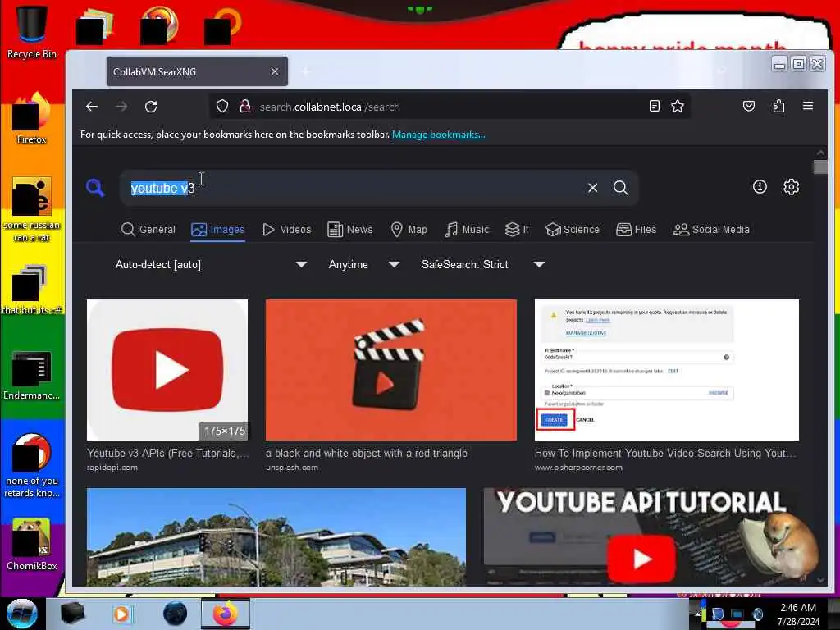This screenshot has height=630, width=840.
Task: Click the address bar URL field
Action: [450, 107]
